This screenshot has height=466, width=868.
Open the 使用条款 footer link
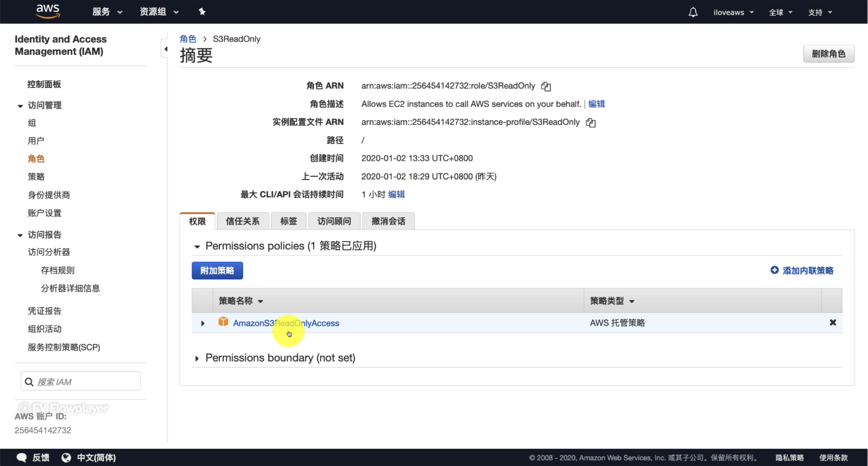[x=833, y=458]
